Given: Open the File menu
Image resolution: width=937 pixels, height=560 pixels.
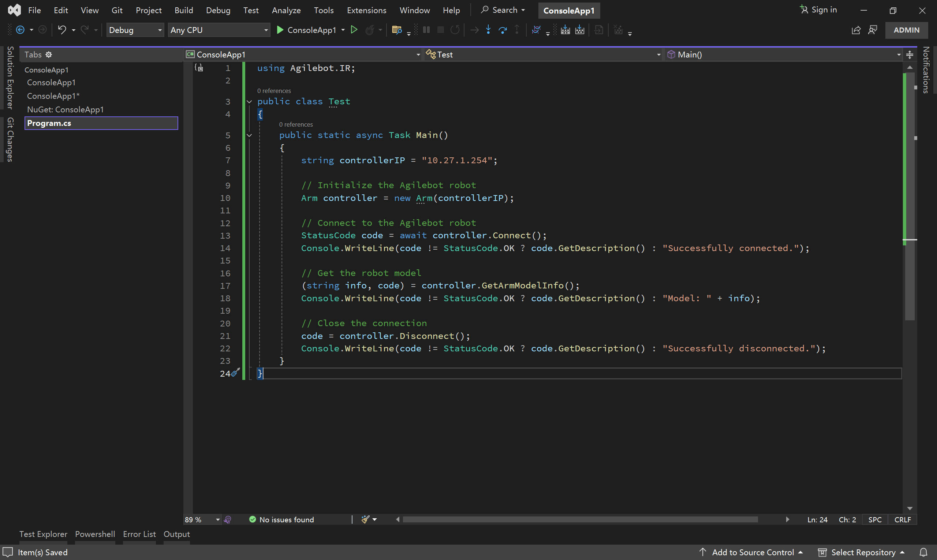Looking at the screenshot, I should pyautogui.click(x=34, y=10).
